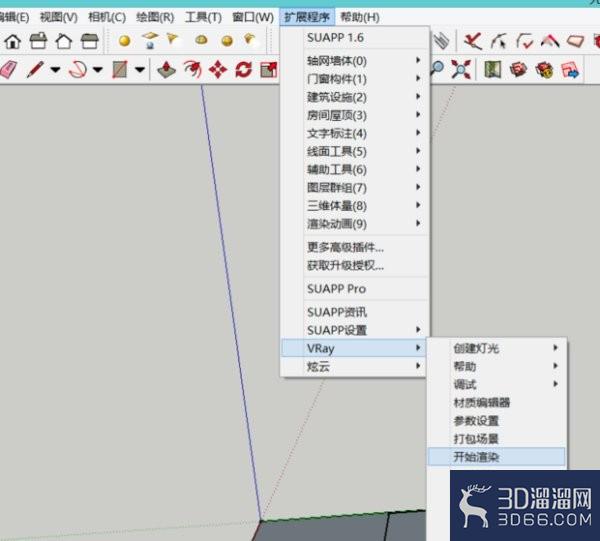Open the 视图(V) menu
Image resolution: width=600 pixels, height=541 pixels.
(59, 17)
